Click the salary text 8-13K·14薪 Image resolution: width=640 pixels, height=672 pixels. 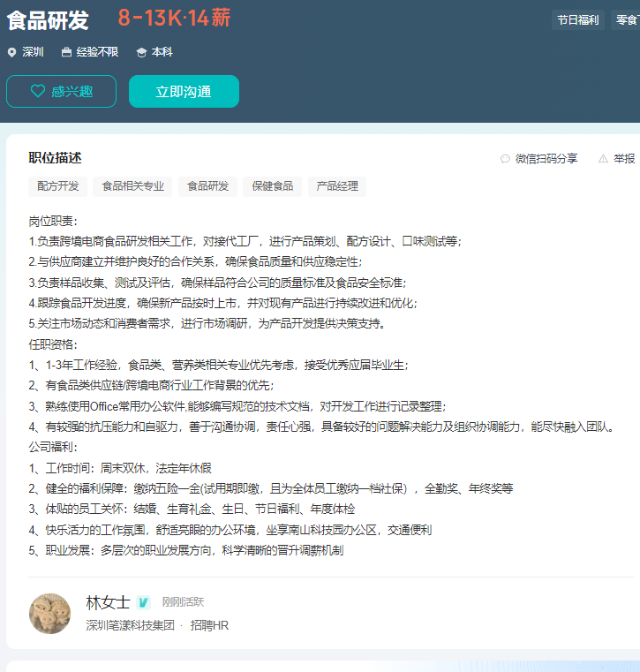[x=174, y=18]
